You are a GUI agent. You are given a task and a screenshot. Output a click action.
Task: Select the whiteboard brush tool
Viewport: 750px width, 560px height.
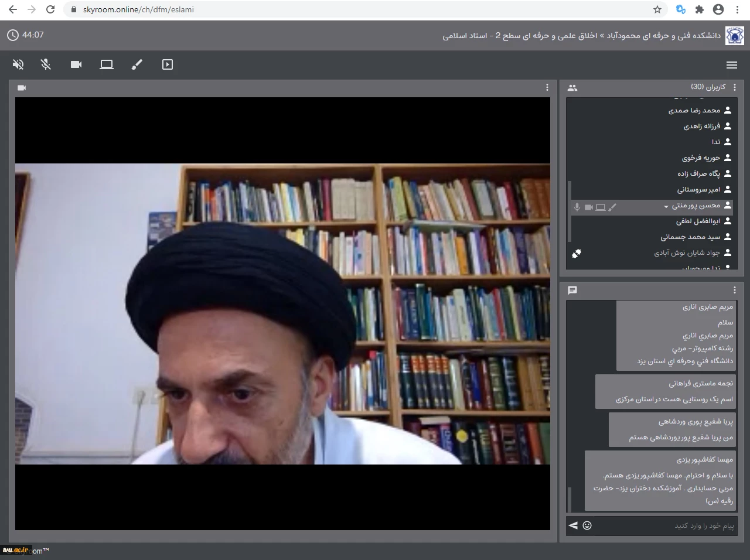point(137,64)
